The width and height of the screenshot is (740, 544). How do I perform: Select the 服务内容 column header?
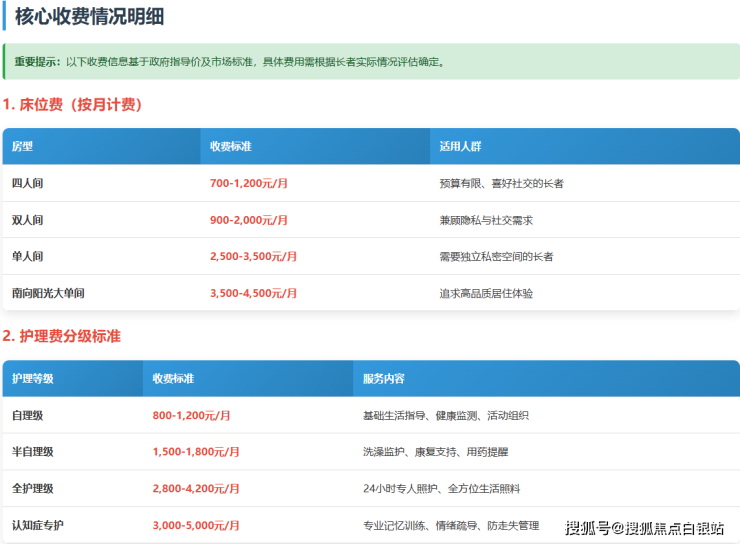coord(383,379)
